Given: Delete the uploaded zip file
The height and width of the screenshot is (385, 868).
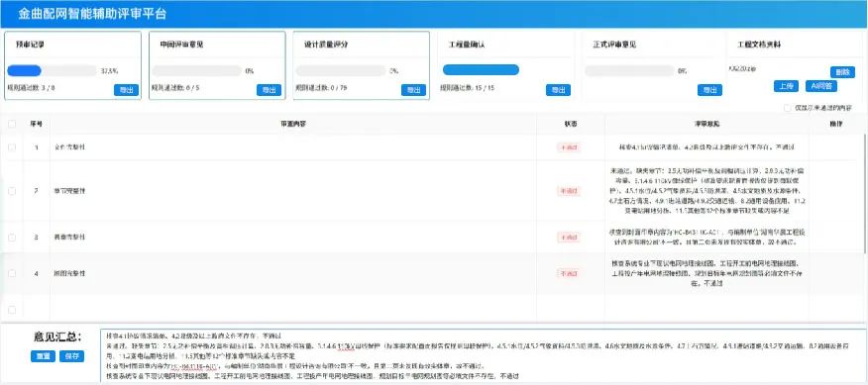Looking at the screenshot, I should click(842, 72).
